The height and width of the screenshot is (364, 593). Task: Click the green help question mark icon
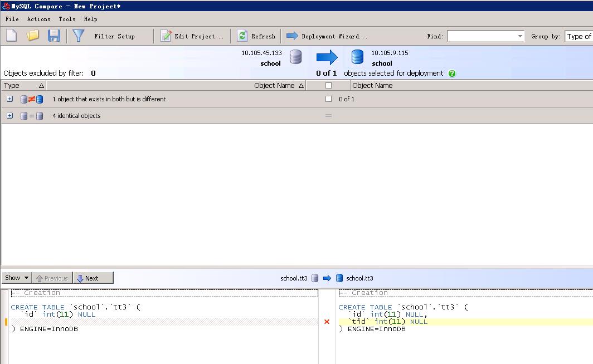(452, 73)
